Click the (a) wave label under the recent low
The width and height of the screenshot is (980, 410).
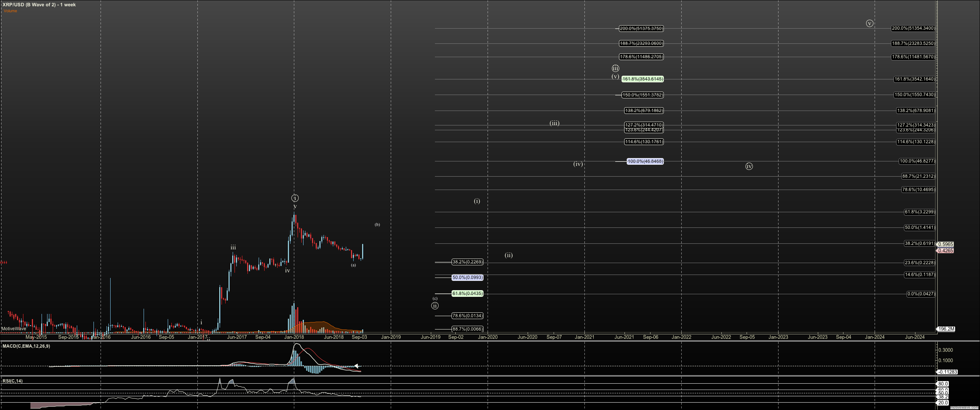pos(353,265)
